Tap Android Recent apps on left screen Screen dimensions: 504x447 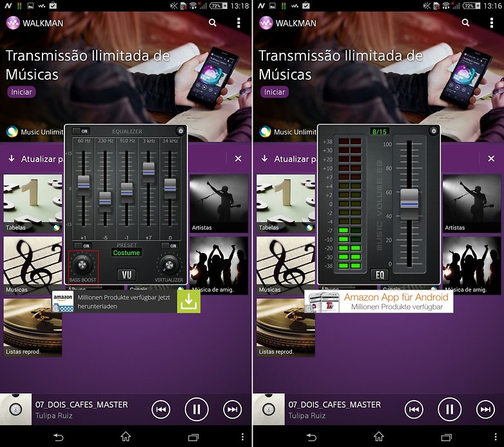pyautogui.click(x=193, y=437)
